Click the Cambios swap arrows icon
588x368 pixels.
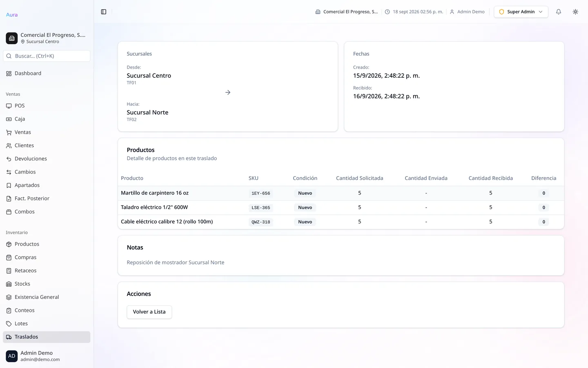click(9, 172)
